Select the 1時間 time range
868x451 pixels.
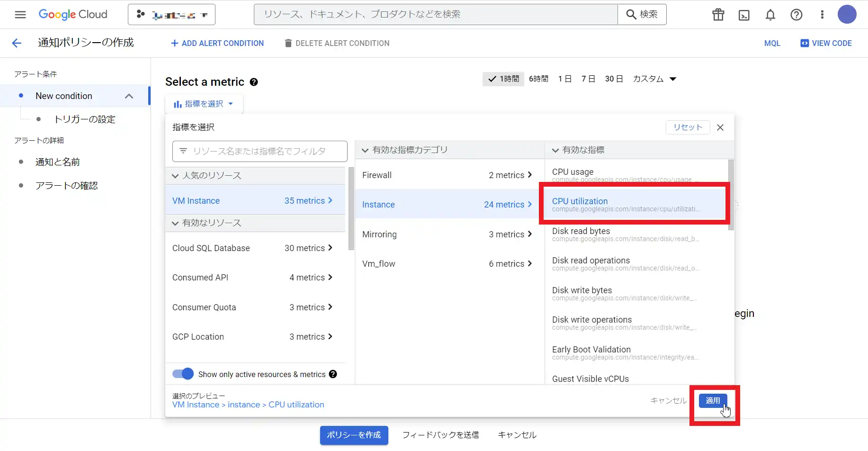coord(504,79)
